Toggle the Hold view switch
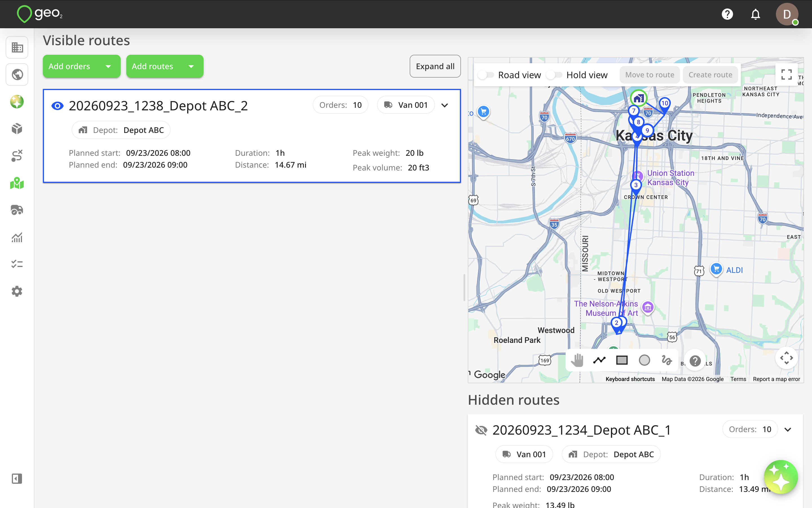This screenshot has width=812, height=508. click(x=554, y=75)
